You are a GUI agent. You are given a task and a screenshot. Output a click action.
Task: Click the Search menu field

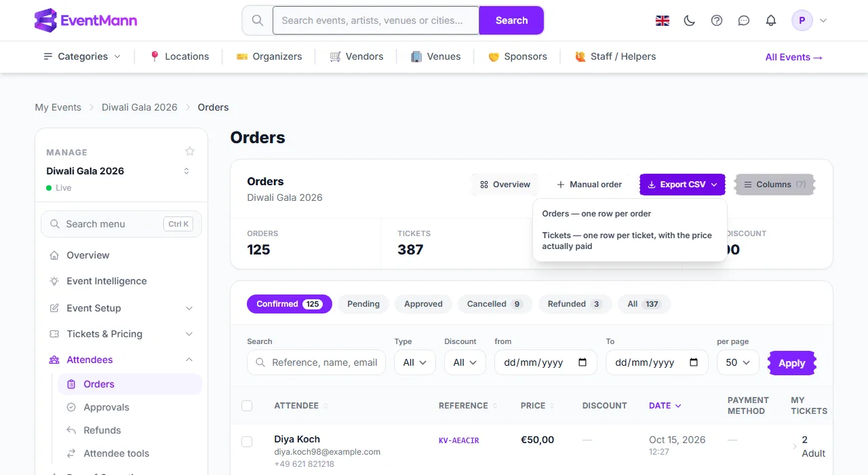point(121,224)
